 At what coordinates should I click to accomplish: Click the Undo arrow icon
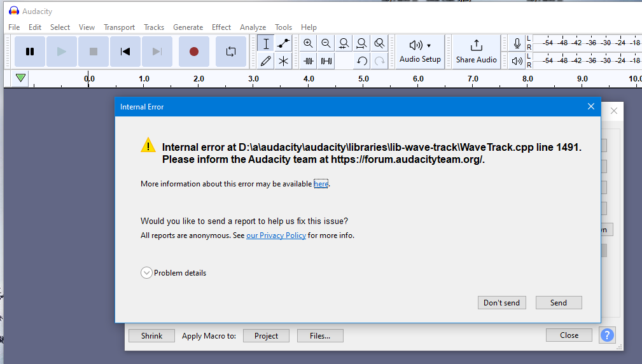(x=361, y=61)
